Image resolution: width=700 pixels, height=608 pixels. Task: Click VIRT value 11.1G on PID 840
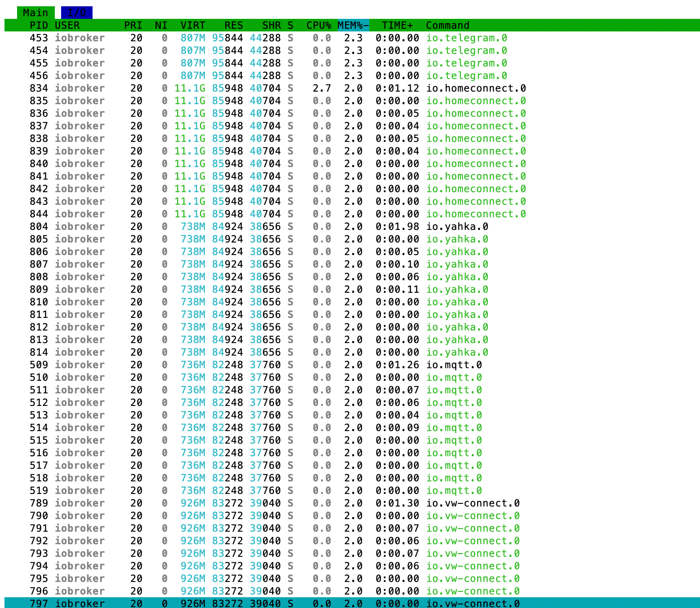tap(190, 163)
